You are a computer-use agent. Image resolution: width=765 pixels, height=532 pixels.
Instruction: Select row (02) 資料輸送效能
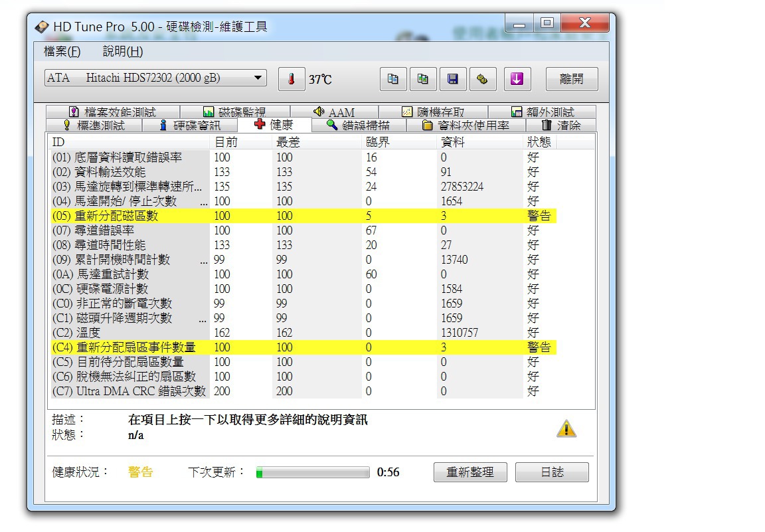pos(303,172)
